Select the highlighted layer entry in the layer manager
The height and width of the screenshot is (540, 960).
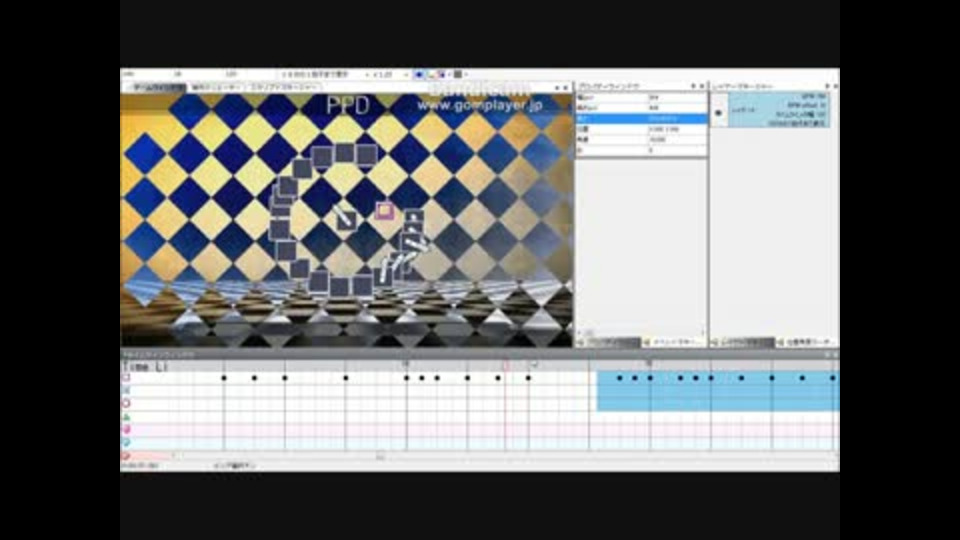point(779,110)
